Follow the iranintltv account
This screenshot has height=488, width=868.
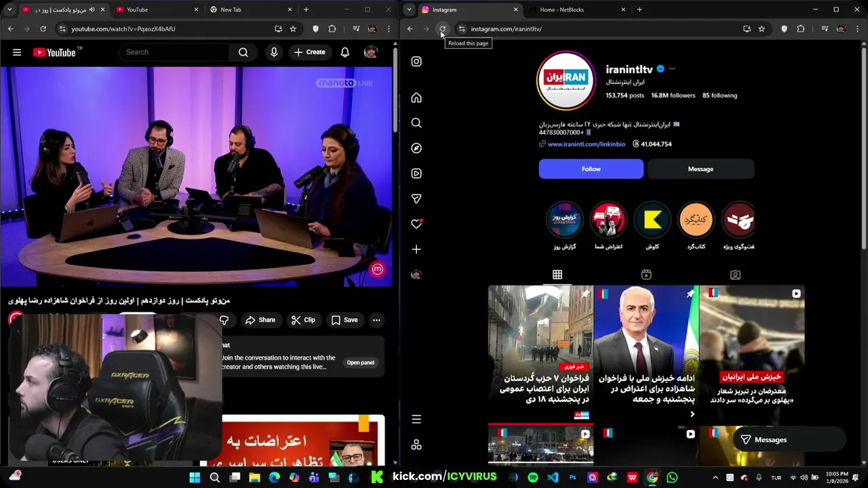[591, 169]
